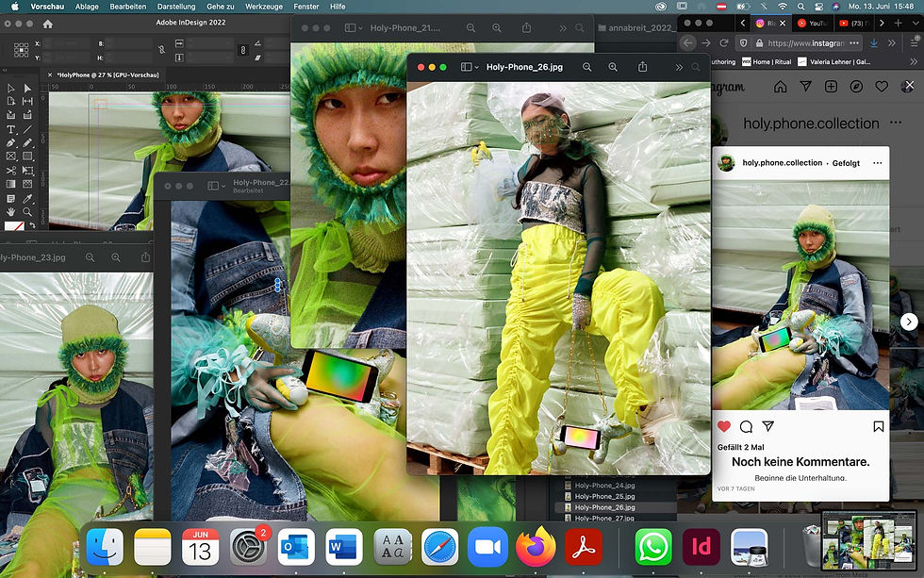
Task: Open options dots beside holy.phone.collection profile name
Action: [896, 123]
